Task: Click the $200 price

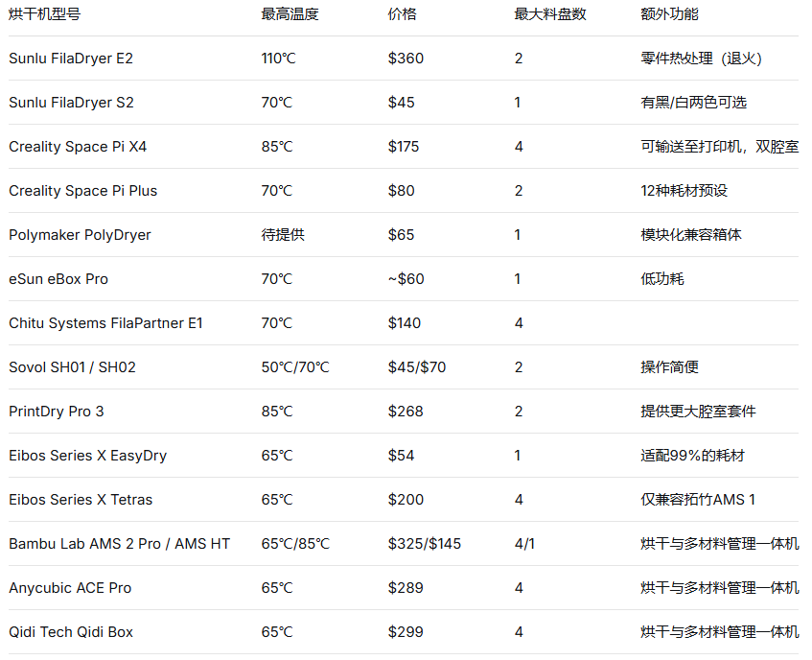Action: tap(406, 500)
